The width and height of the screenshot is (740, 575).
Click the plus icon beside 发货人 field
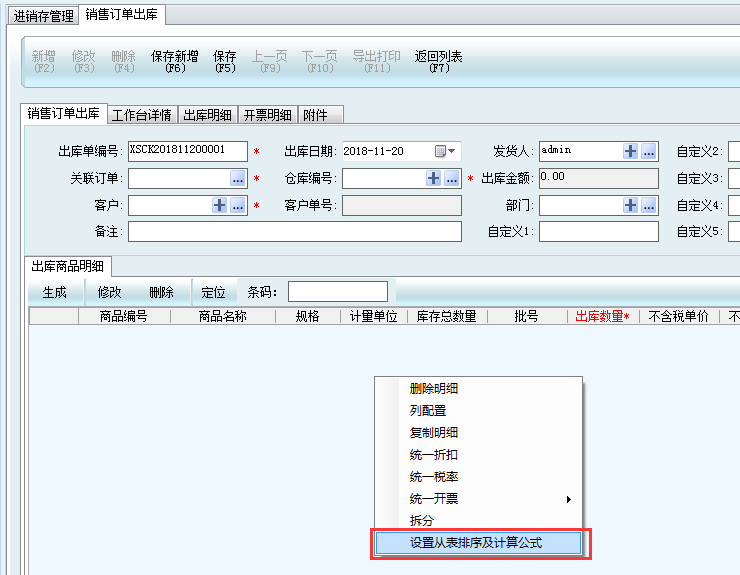[631, 151]
